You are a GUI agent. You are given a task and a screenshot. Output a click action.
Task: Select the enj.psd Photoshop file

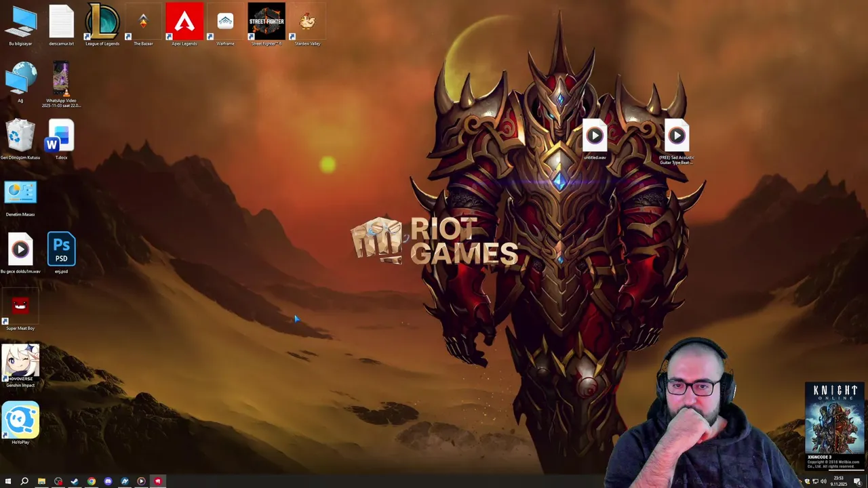pos(61,253)
